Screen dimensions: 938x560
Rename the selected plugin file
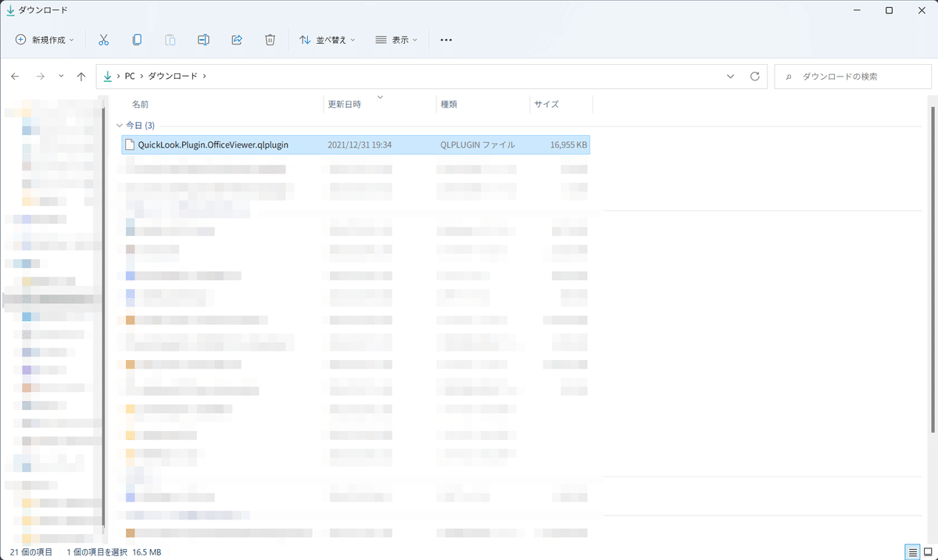pyautogui.click(x=203, y=39)
